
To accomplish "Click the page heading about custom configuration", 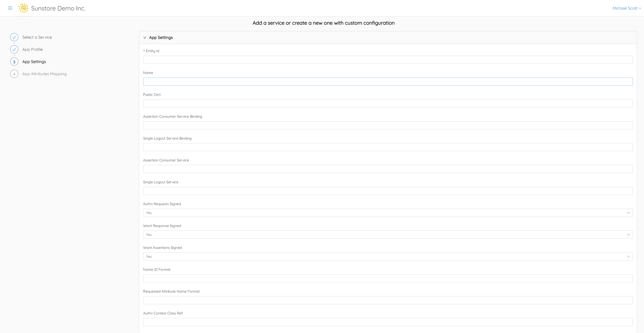I will click(324, 23).
